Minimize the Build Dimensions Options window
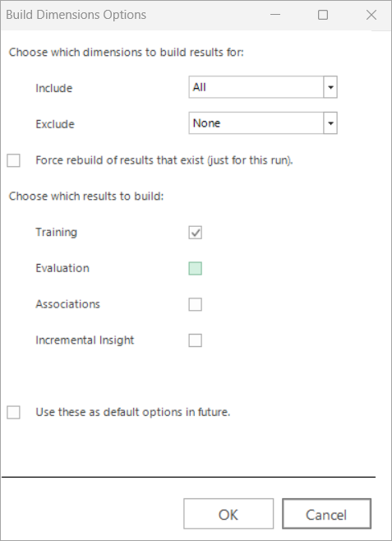Image resolution: width=392 pixels, height=541 pixels. [x=275, y=15]
